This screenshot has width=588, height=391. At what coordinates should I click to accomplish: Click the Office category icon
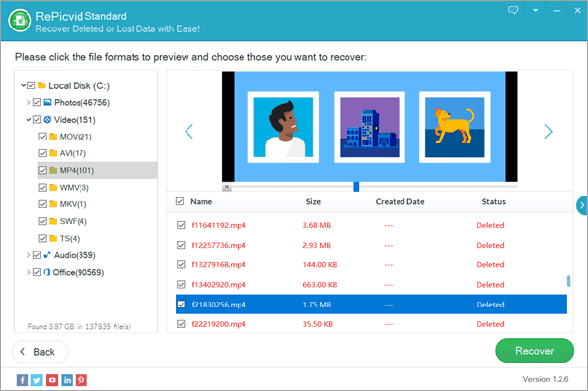tap(47, 272)
